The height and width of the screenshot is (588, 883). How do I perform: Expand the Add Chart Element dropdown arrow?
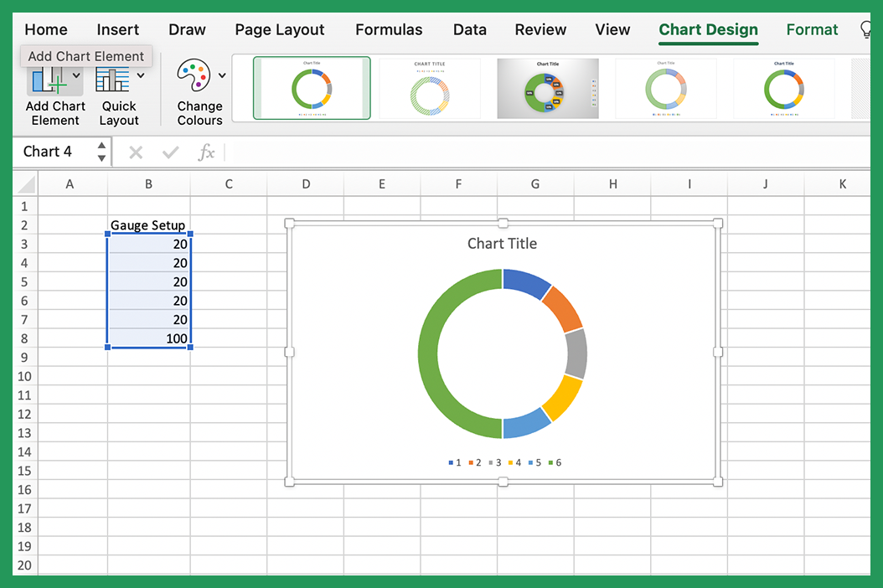click(75, 75)
